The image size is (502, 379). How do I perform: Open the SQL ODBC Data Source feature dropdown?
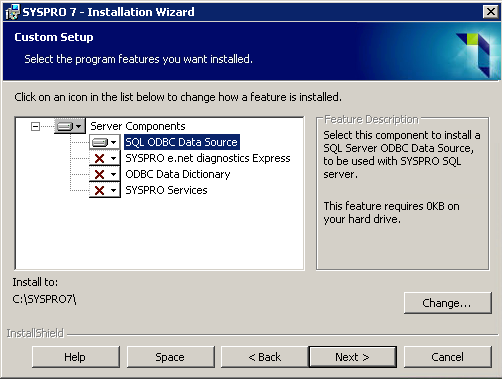coord(105,142)
